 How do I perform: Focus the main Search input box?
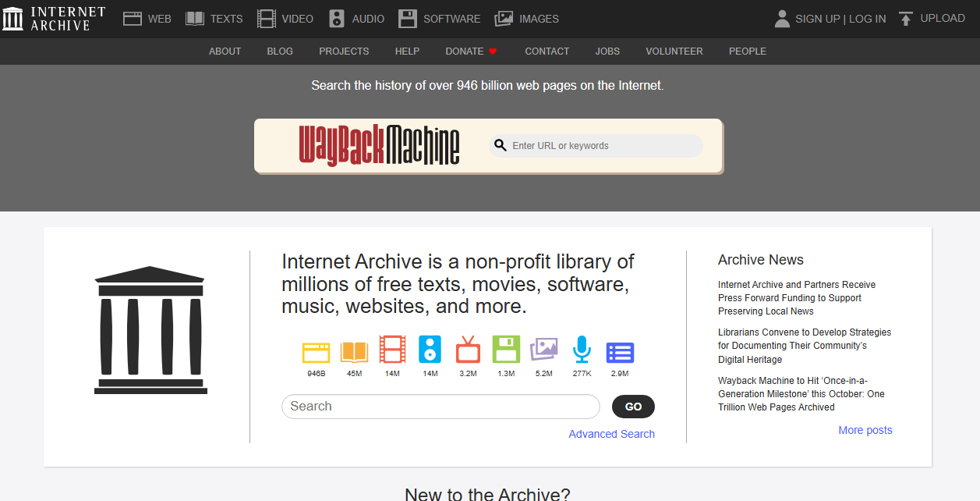pyautogui.click(x=440, y=407)
